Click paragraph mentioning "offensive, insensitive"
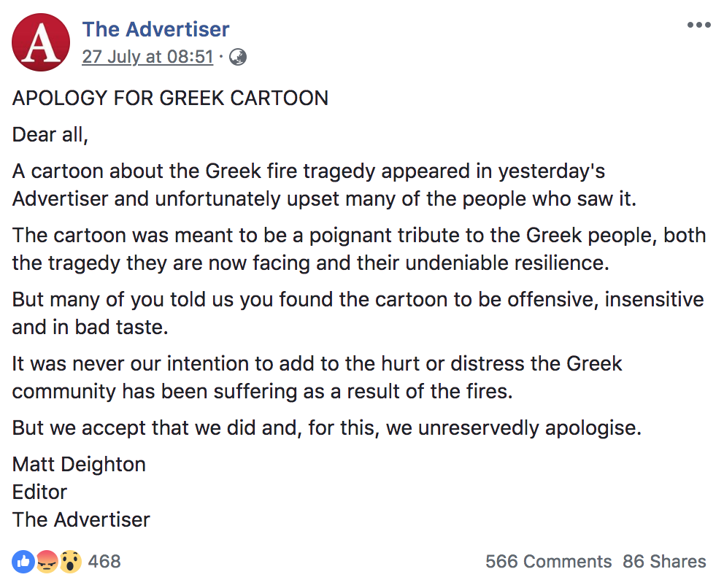The width and height of the screenshot is (724, 588). (358, 314)
